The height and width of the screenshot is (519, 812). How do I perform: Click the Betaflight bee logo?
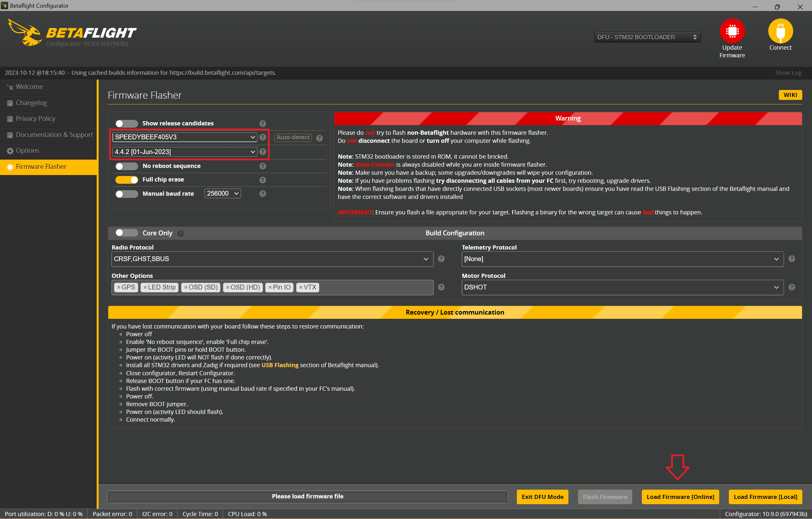[25, 33]
